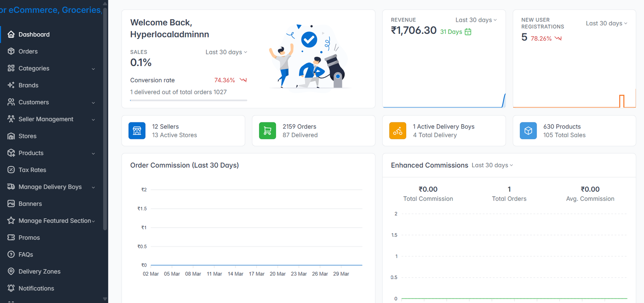Click the orange Delivery Boys bicycle icon
The image size is (644, 303).
coord(398,131)
